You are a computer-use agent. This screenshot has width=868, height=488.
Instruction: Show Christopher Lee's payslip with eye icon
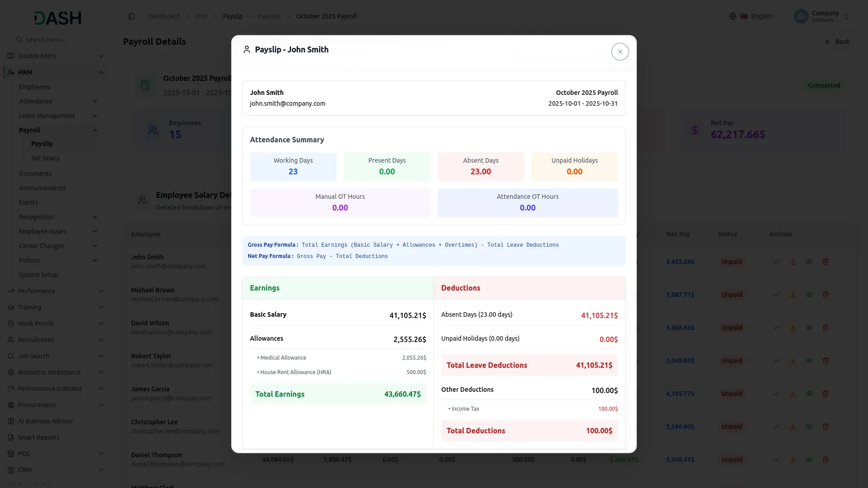coord(809,427)
